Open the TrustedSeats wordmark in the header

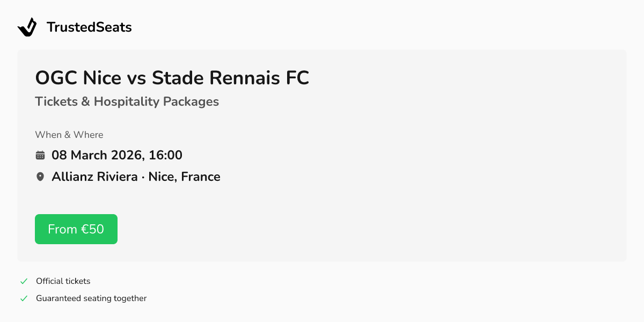coord(89,27)
